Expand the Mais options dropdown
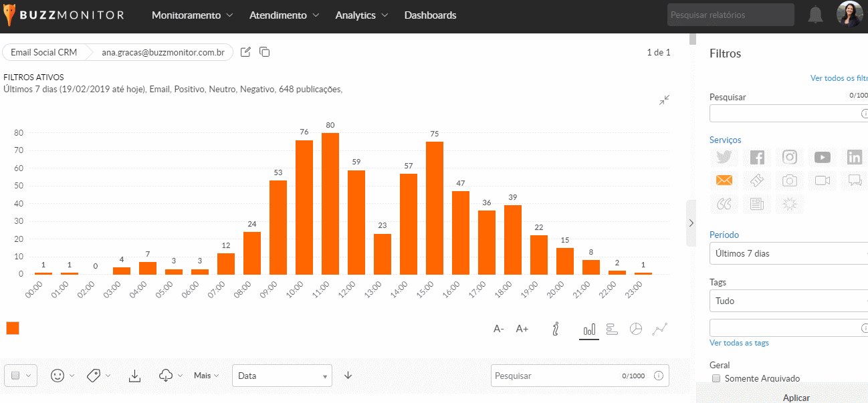This screenshot has width=868, height=403. [x=206, y=376]
